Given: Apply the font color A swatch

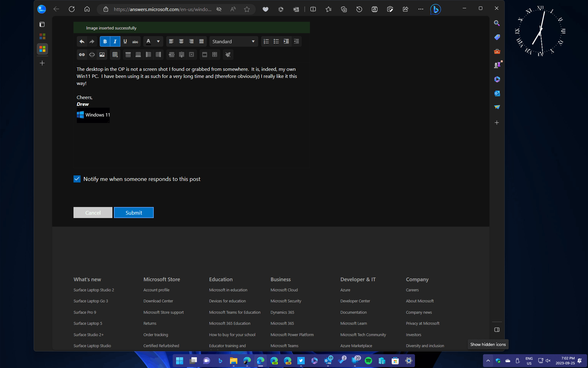Looking at the screenshot, I should click(x=149, y=41).
